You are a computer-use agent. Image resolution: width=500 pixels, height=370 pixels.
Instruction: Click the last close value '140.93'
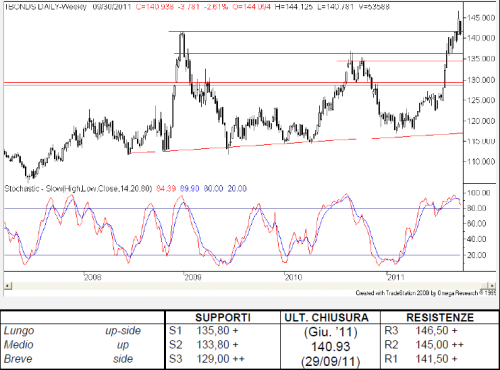pos(330,347)
